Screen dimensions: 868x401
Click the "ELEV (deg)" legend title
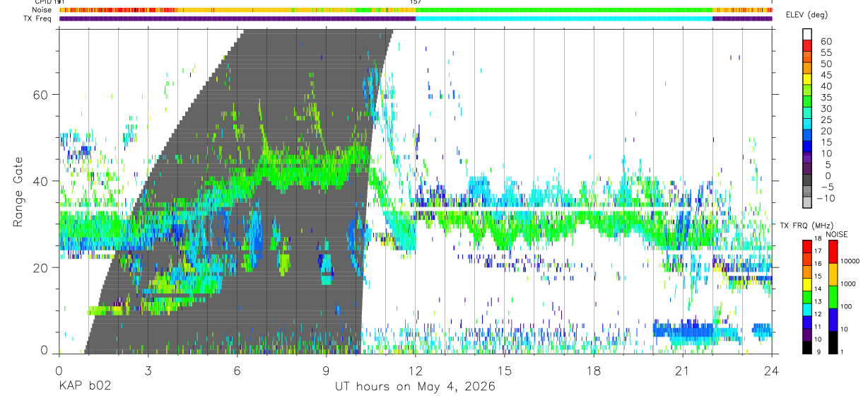point(807,15)
